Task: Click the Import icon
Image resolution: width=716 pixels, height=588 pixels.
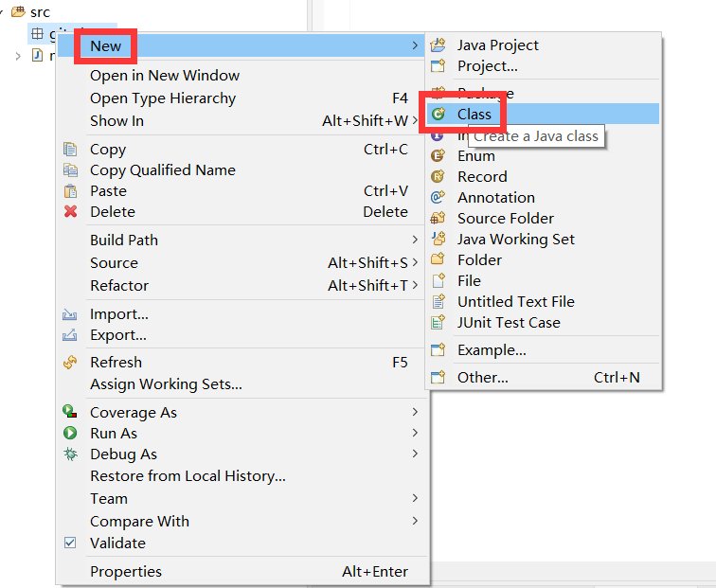Action: [x=69, y=314]
